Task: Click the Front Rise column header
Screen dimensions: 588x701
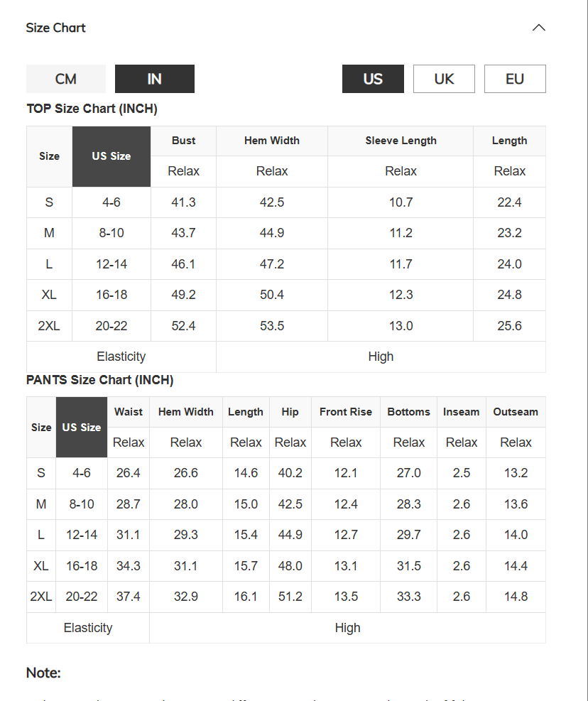Action: tap(346, 412)
